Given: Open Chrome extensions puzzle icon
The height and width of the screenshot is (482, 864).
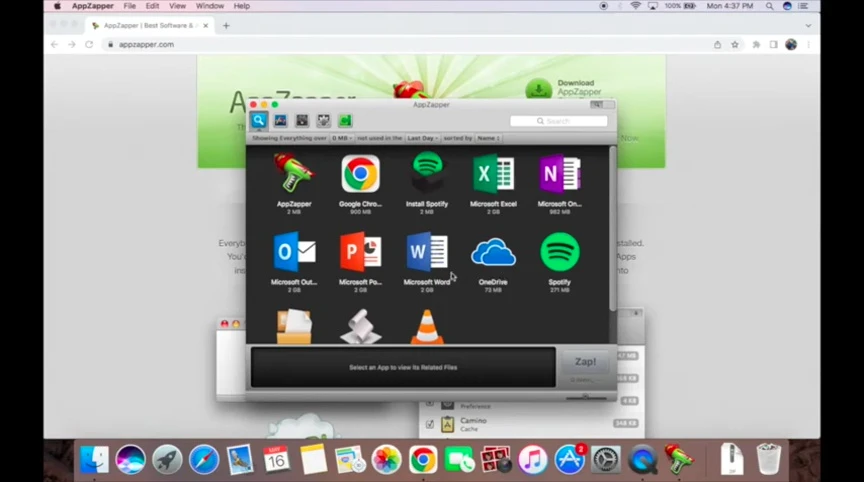Looking at the screenshot, I should click(x=756, y=45).
